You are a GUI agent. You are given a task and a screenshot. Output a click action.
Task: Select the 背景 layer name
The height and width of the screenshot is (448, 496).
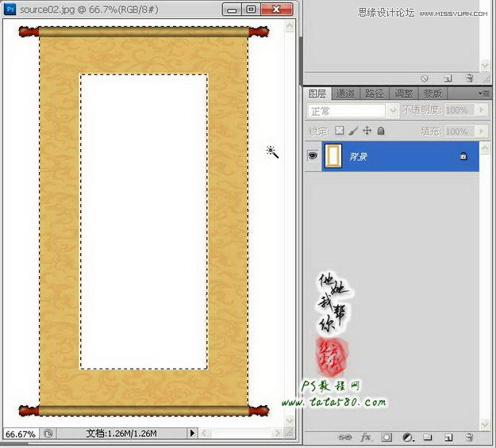point(358,156)
